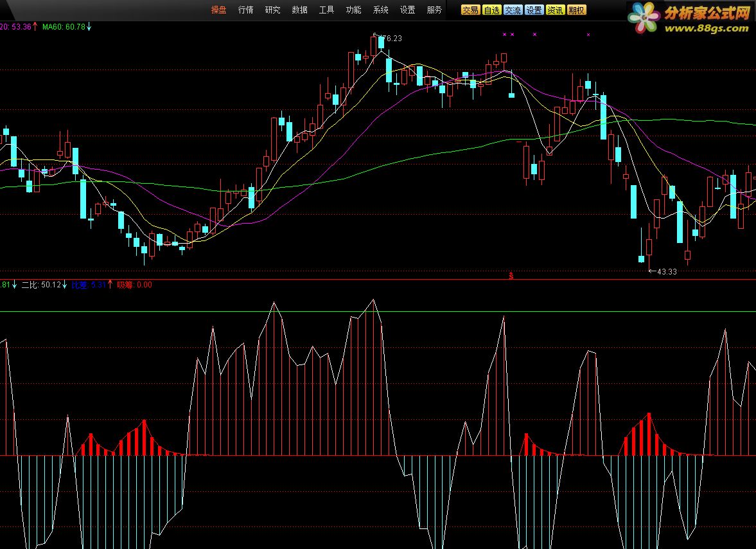
Task: Click the 吸筹: 0.00 indicator value
Action: click(134, 285)
